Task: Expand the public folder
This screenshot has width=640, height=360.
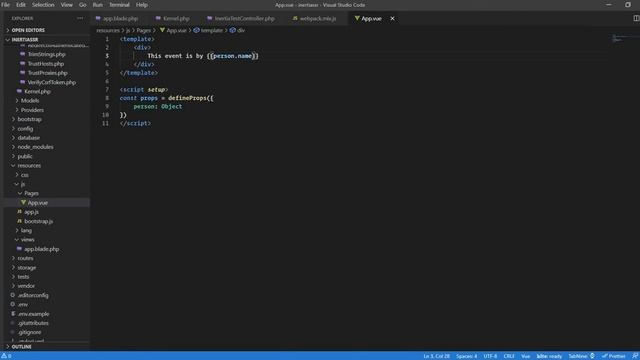Action: 24,156
